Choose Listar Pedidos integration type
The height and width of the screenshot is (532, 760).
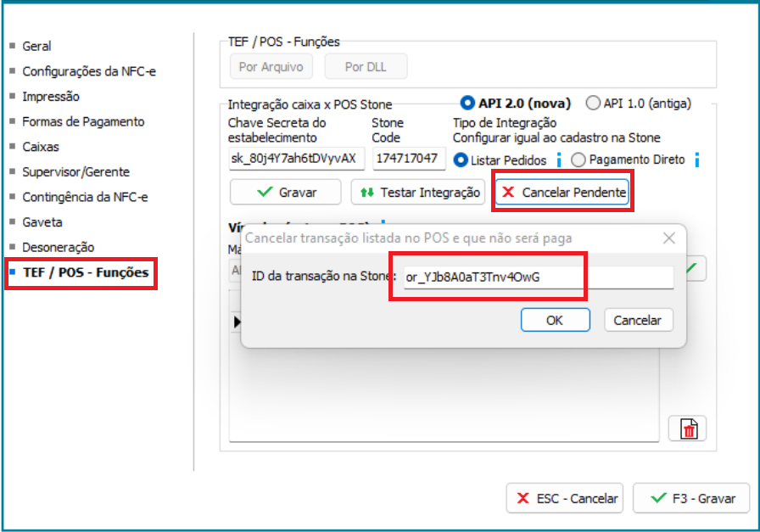click(x=461, y=160)
